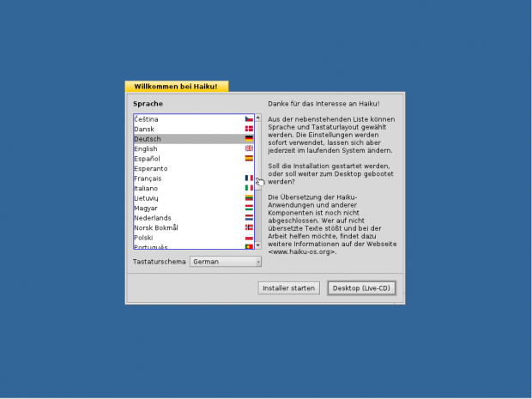This screenshot has width=532, height=399.
Task: Click the Dutch flag icon
Action: click(x=249, y=218)
